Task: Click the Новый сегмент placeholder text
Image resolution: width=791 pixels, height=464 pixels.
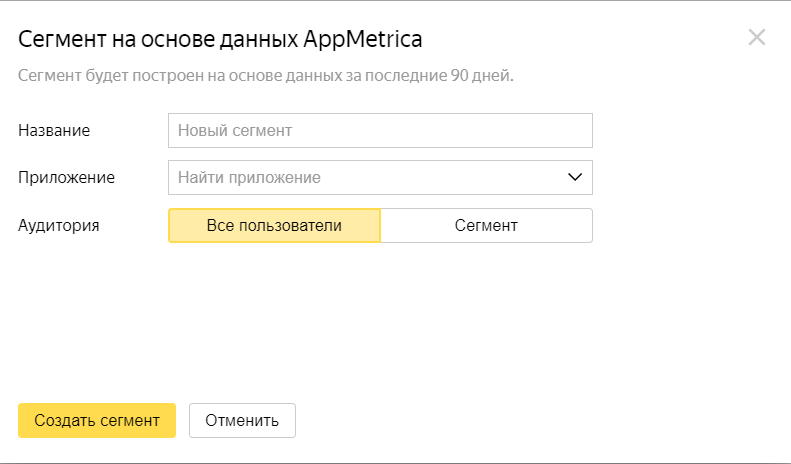Action: 235,131
